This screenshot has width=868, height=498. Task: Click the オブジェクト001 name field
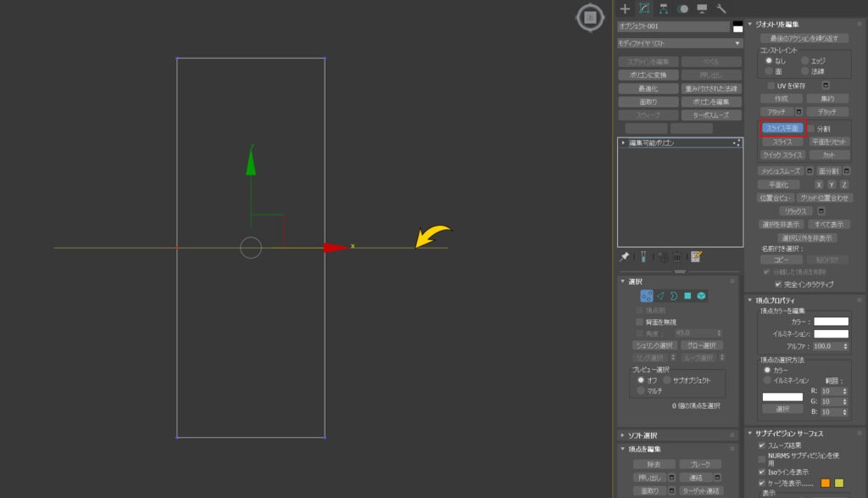674,26
